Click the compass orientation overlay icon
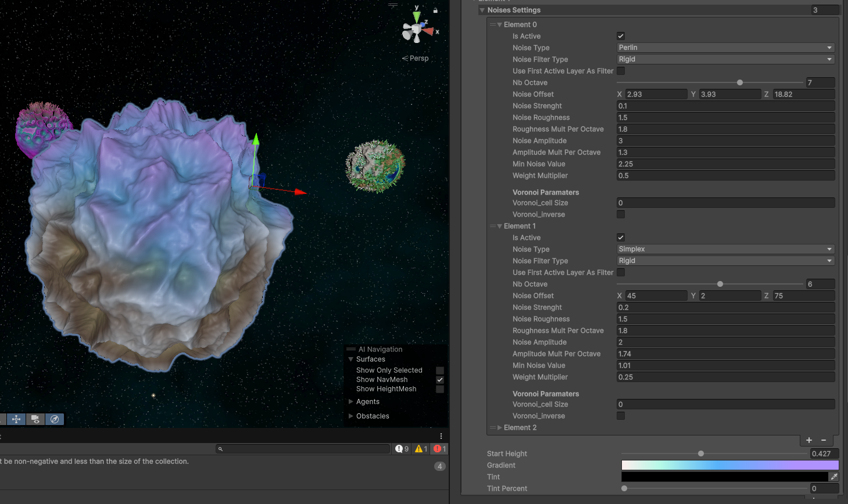 (x=55, y=419)
